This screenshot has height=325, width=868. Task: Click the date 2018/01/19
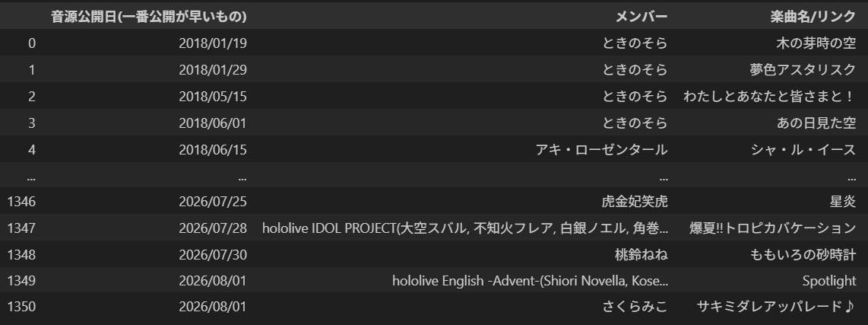point(213,43)
